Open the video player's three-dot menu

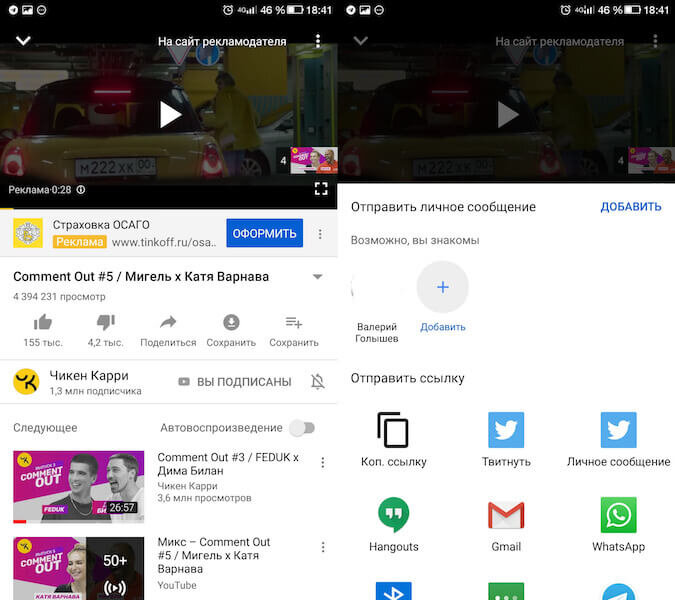318,41
